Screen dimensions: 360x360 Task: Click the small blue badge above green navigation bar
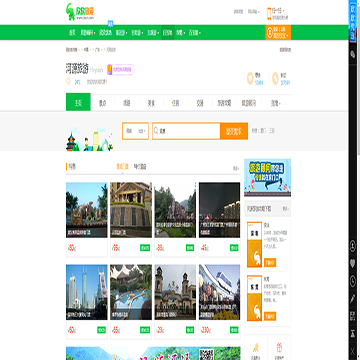click(x=111, y=24)
